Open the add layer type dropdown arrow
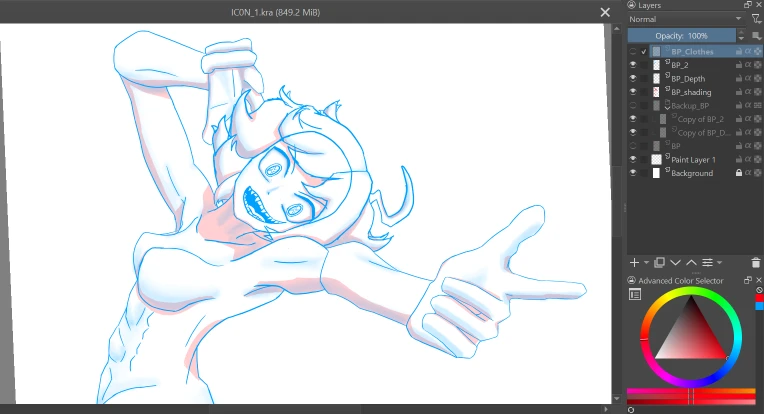This screenshot has width=764, height=414. point(645,263)
